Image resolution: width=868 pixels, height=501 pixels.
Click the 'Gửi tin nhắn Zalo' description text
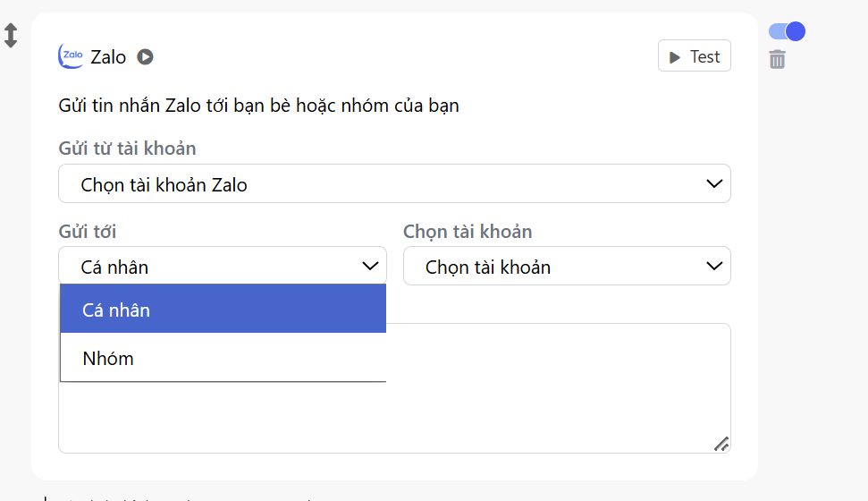[258, 106]
